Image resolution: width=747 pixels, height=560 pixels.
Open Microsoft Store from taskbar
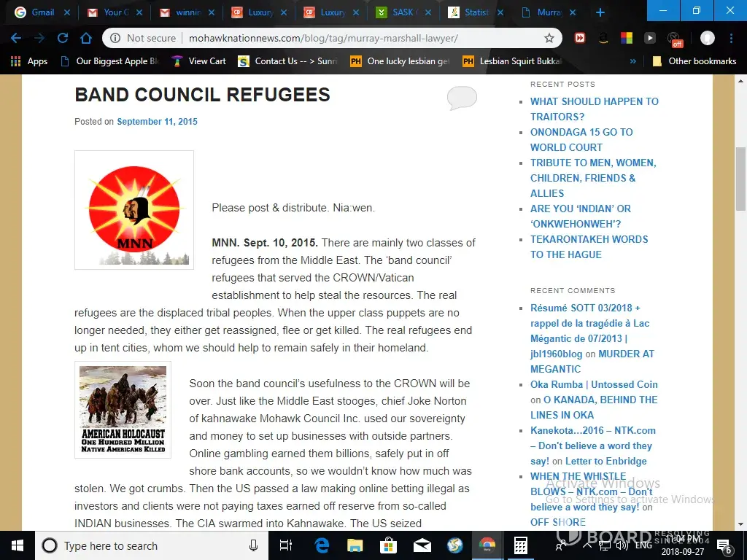[388, 545]
